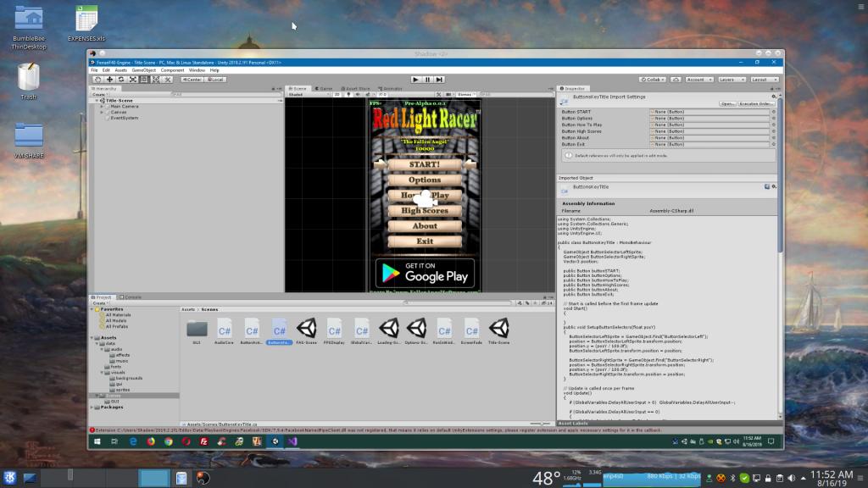Click the Step frame button
868x488 pixels.
439,79
